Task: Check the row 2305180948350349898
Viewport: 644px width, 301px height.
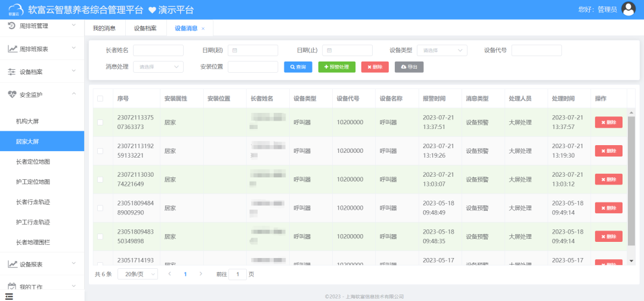Action: (x=100, y=236)
